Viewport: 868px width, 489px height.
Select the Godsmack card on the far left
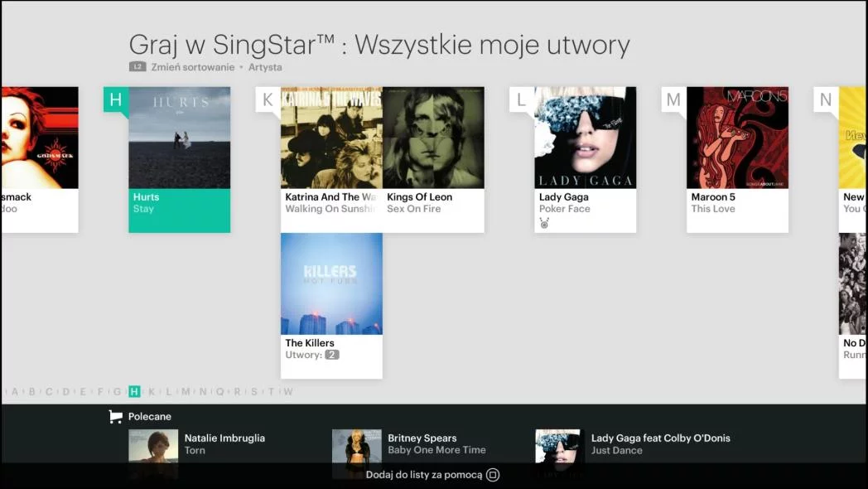(39, 159)
